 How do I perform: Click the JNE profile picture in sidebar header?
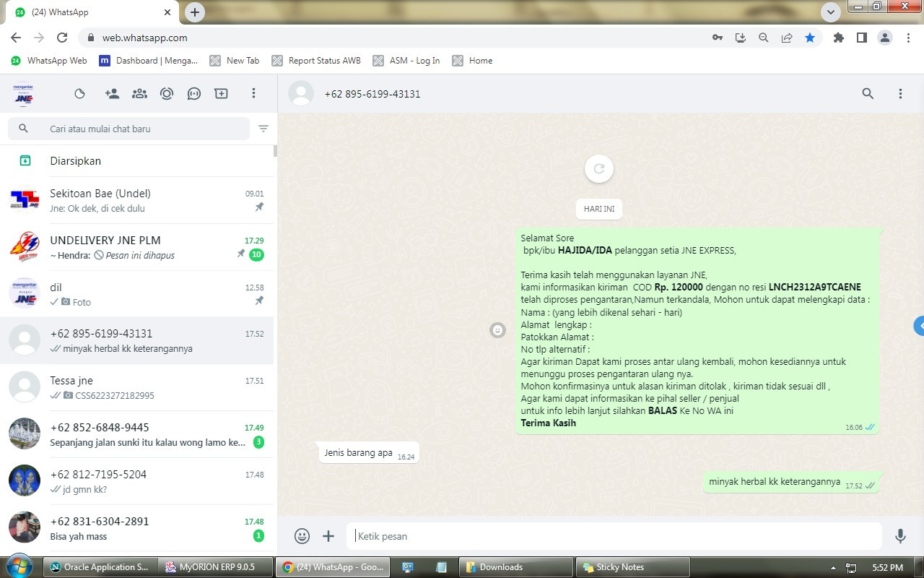click(24, 93)
